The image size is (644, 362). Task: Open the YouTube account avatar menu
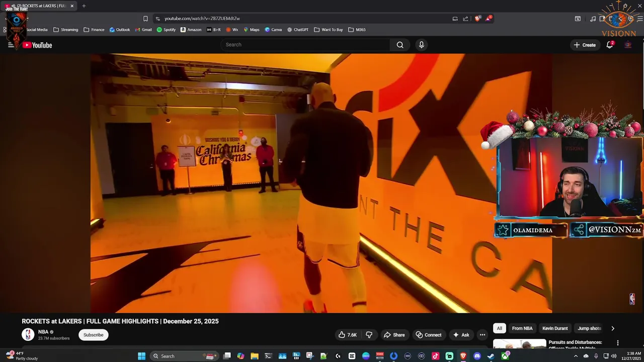click(628, 45)
